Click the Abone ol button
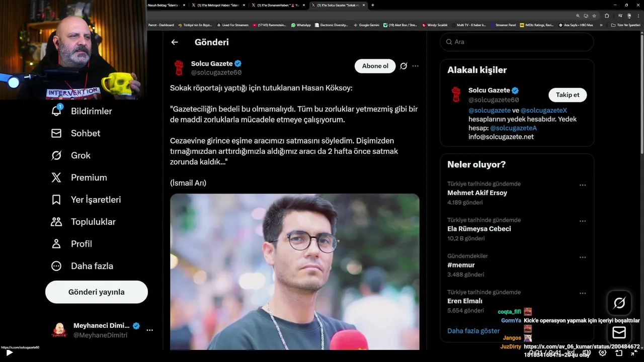The height and width of the screenshot is (362, 644). (x=375, y=66)
